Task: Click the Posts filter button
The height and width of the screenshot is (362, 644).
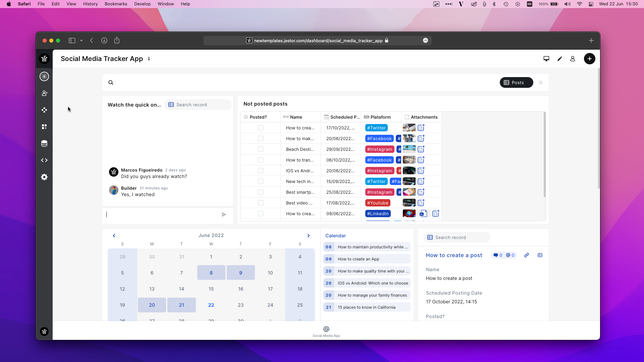Action: (x=516, y=82)
